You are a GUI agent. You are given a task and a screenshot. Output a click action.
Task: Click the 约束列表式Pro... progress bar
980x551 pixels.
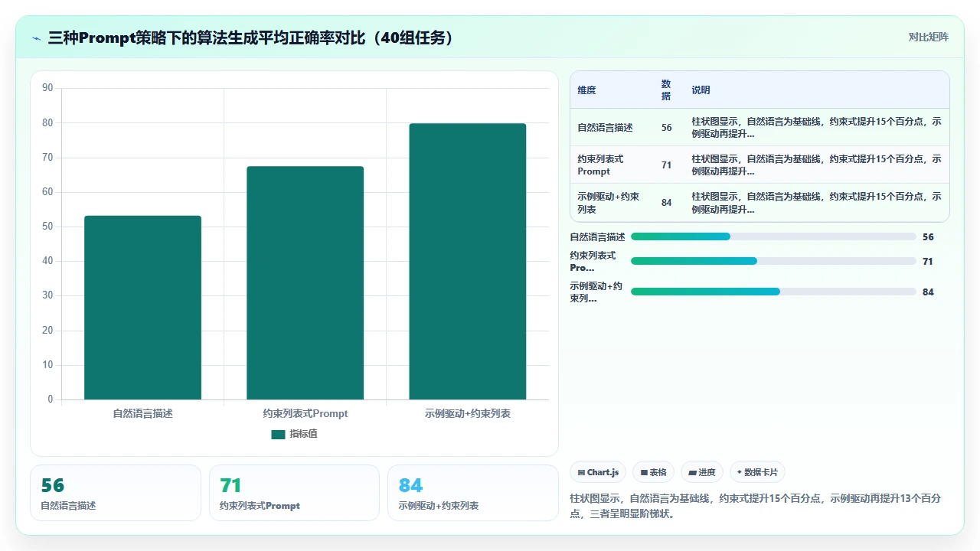773,261
